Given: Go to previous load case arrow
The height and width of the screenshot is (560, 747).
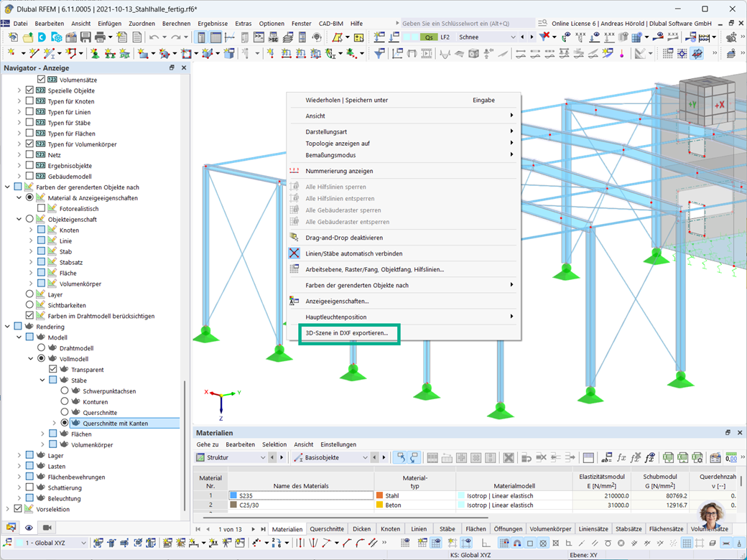Looking at the screenshot, I should pos(523,37).
